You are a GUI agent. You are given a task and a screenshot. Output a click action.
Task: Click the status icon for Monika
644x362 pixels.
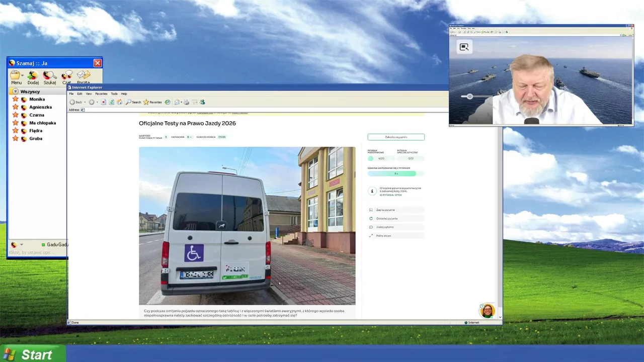(24, 100)
